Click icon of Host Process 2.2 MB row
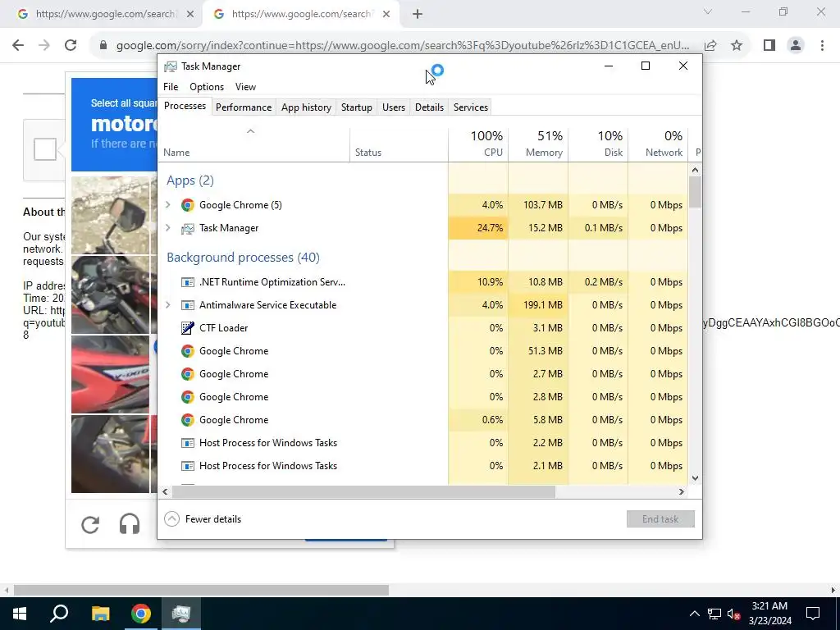840x630 pixels. point(188,443)
